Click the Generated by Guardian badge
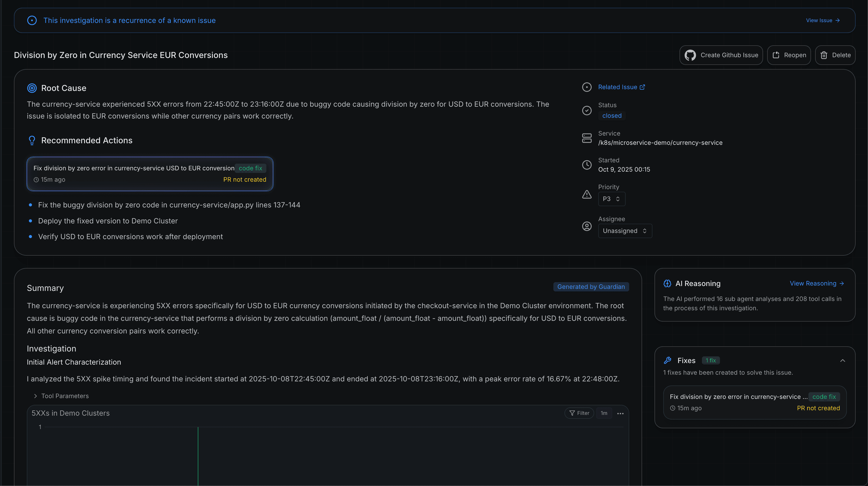The height and width of the screenshot is (486, 868). click(591, 287)
